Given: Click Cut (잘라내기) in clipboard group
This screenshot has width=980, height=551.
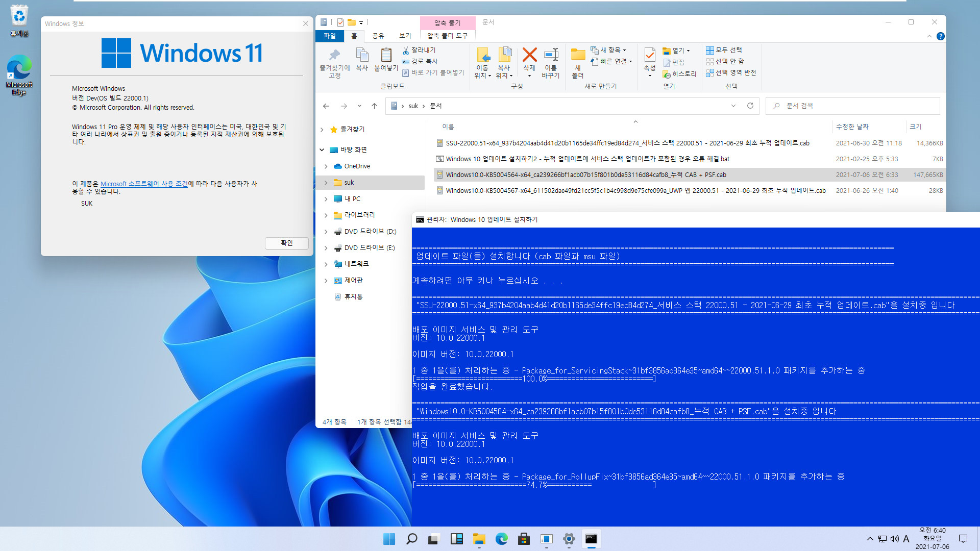Looking at the screenshot, I should pyautogui.click(x=419, y=50).
